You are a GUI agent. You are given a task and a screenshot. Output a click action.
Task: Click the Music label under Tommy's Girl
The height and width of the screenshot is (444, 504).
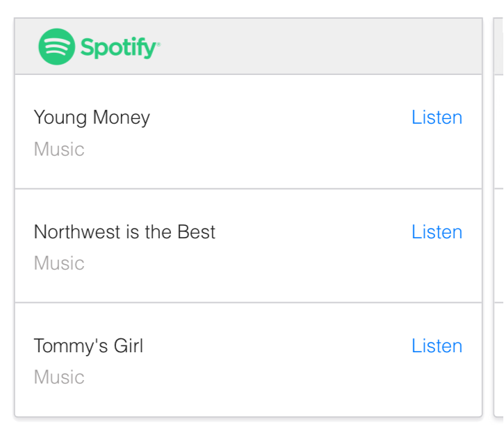tap(59, 377)
